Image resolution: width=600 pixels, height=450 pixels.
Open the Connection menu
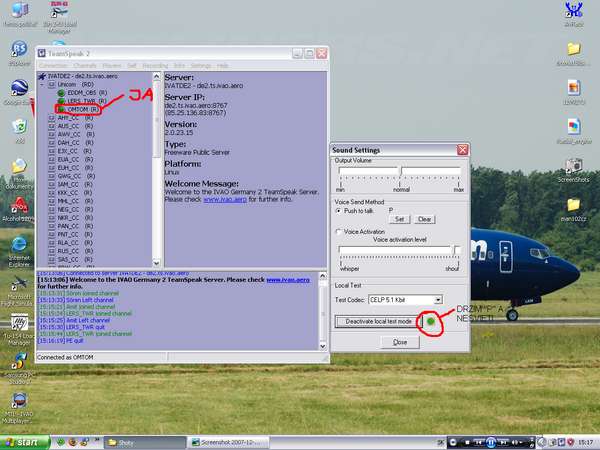53,66
